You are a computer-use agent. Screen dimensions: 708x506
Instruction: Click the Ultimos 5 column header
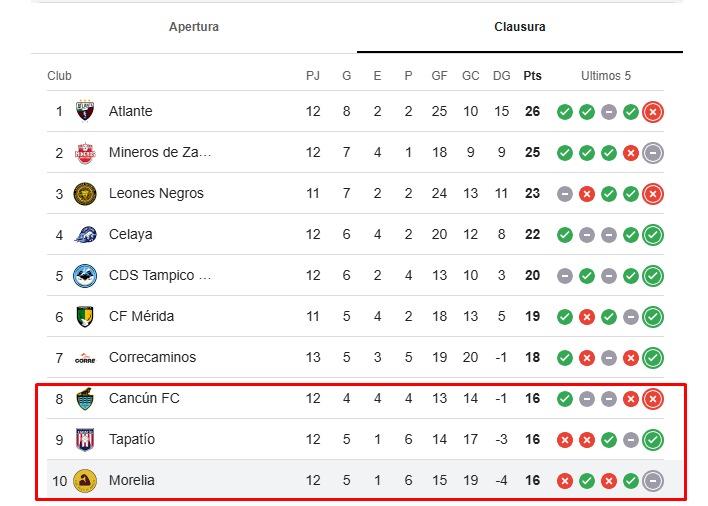click(606, 76)
